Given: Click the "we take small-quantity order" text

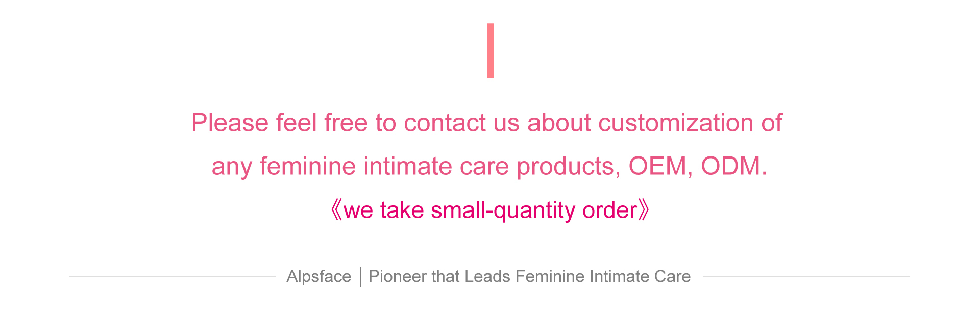Looking at the screenshot, I should [x=490, y=210].
